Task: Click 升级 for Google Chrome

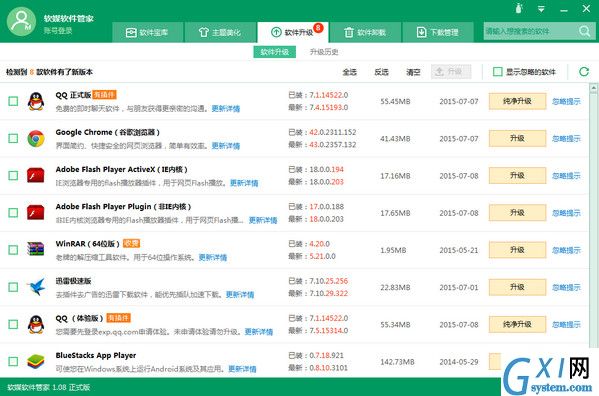Action: point(517,138)
